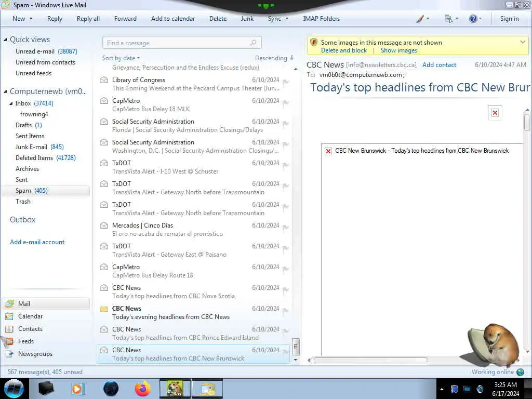Click the search magnifier in Find a message

253,43
